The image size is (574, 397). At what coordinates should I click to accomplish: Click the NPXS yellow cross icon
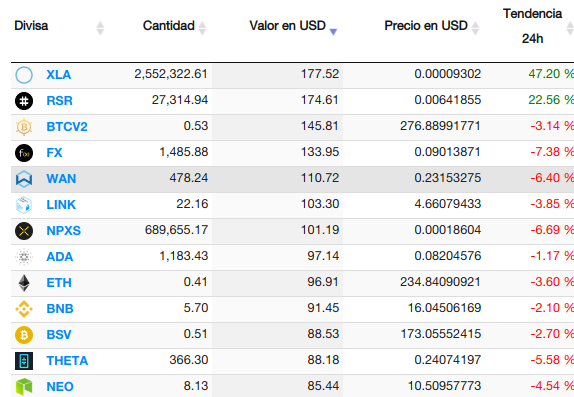[x=24, y=231]
